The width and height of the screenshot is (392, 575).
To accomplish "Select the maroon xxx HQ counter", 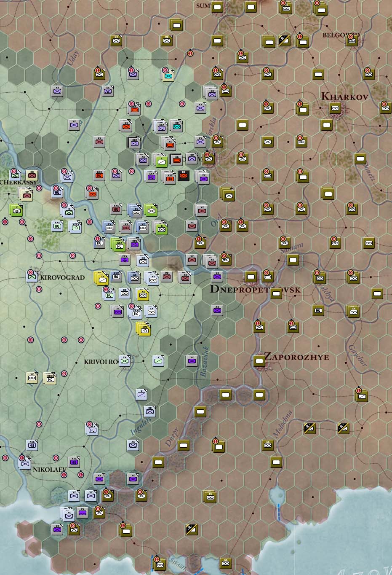I will click(116, 209).
